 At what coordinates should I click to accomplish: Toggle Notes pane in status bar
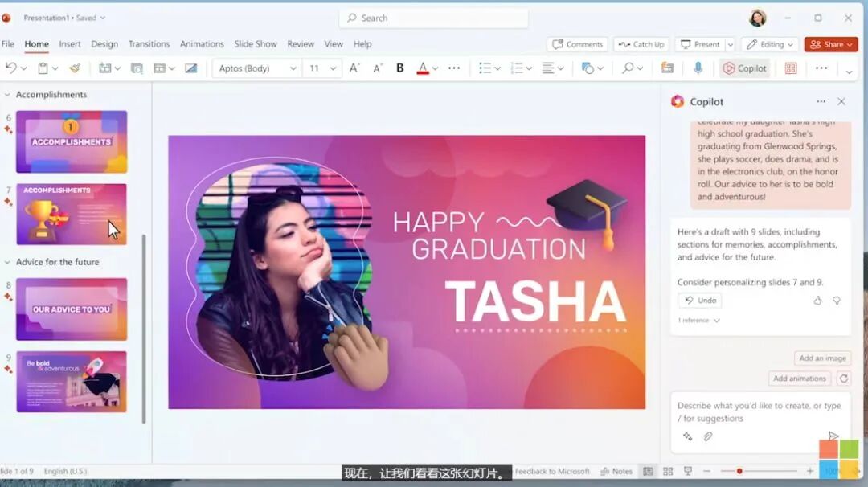pyautogui.click(x=616, y=471)
